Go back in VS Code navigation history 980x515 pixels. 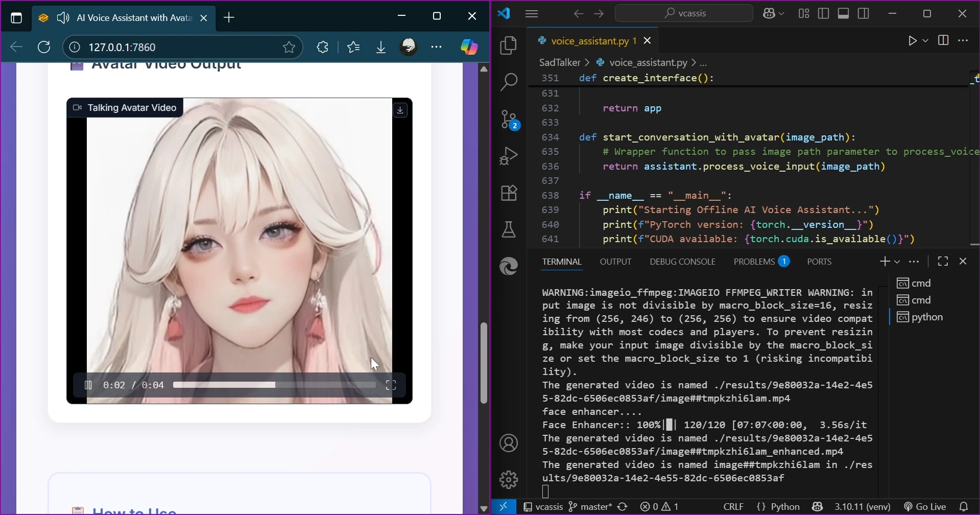(x=579, y=14)
